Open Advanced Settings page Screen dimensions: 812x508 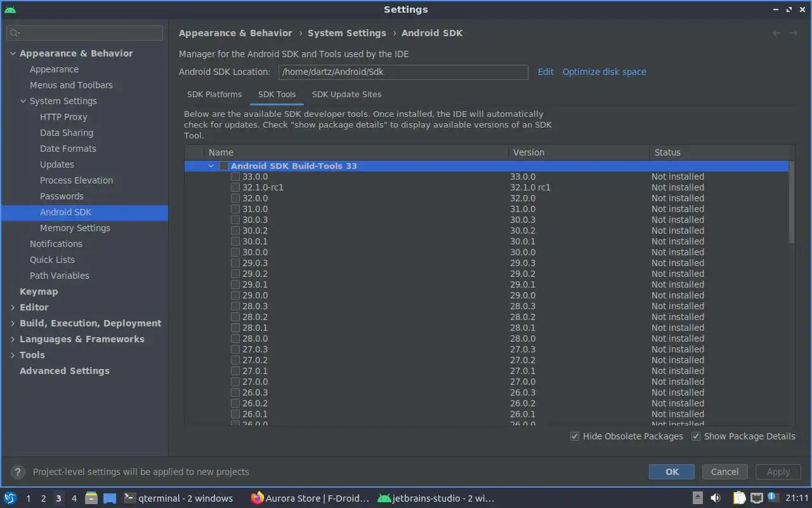(65, 371)
